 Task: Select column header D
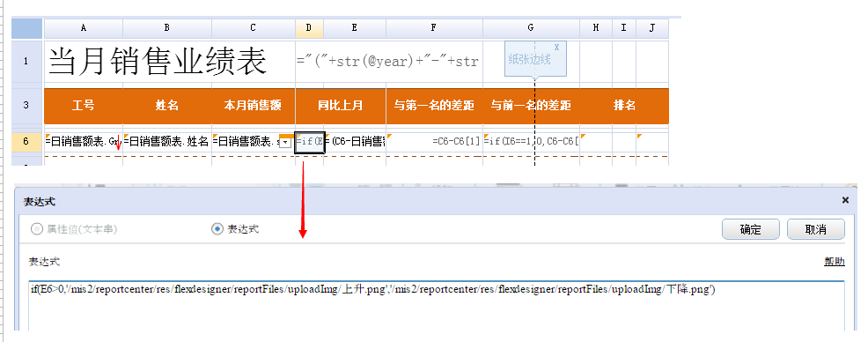coord(310,27)
